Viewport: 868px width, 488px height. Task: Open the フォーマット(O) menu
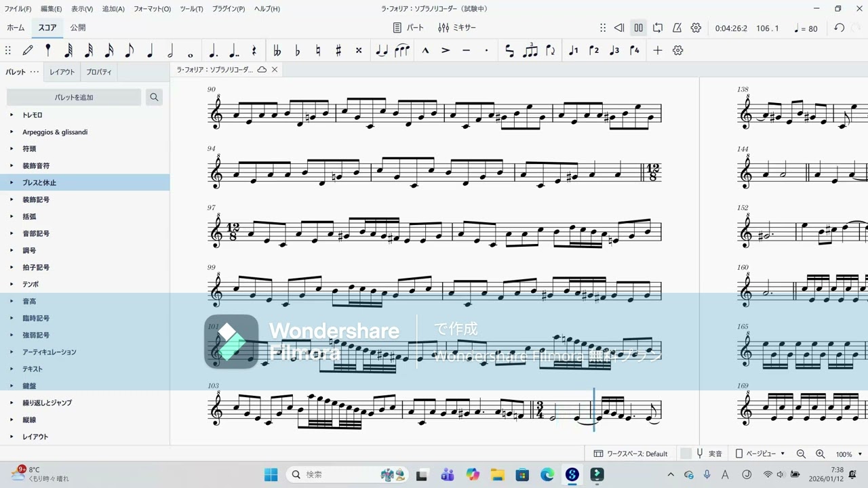(152, 9)
